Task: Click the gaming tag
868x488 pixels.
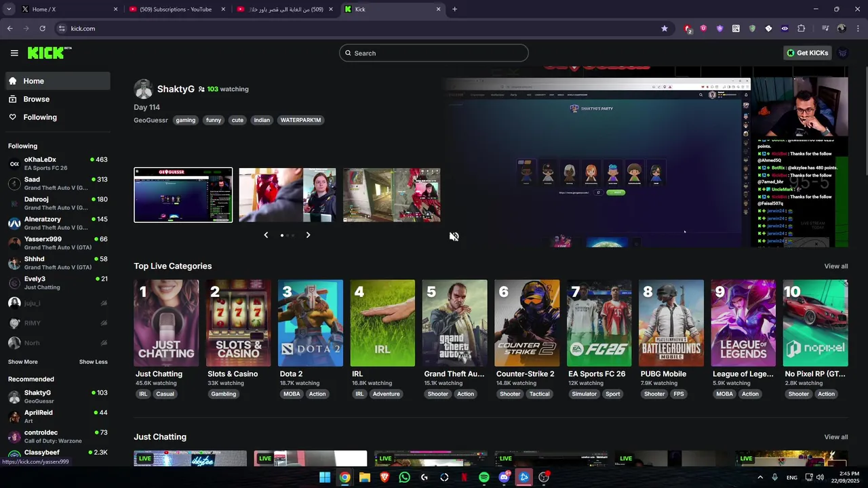Action: pos(185,120)
